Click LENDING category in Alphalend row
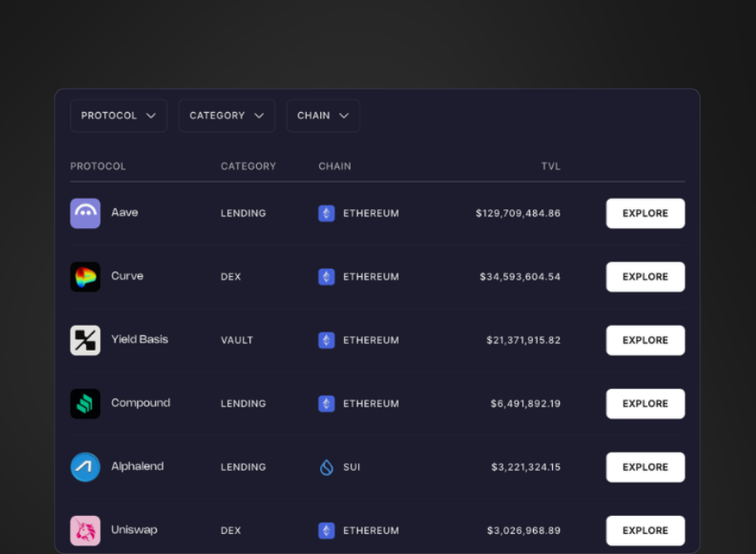Screen dimensions: 756x554 click(243, 467)
